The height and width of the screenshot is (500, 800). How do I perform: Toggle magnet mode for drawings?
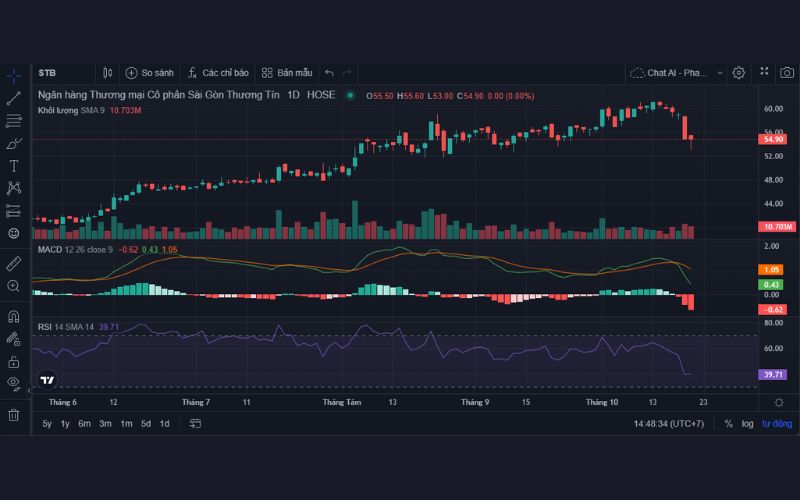coord(14,317)
